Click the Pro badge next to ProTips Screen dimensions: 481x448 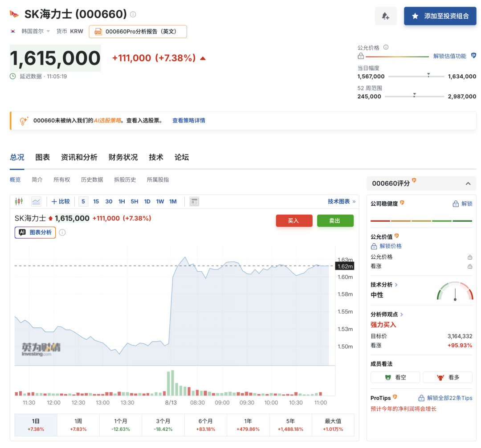[395, 397]
